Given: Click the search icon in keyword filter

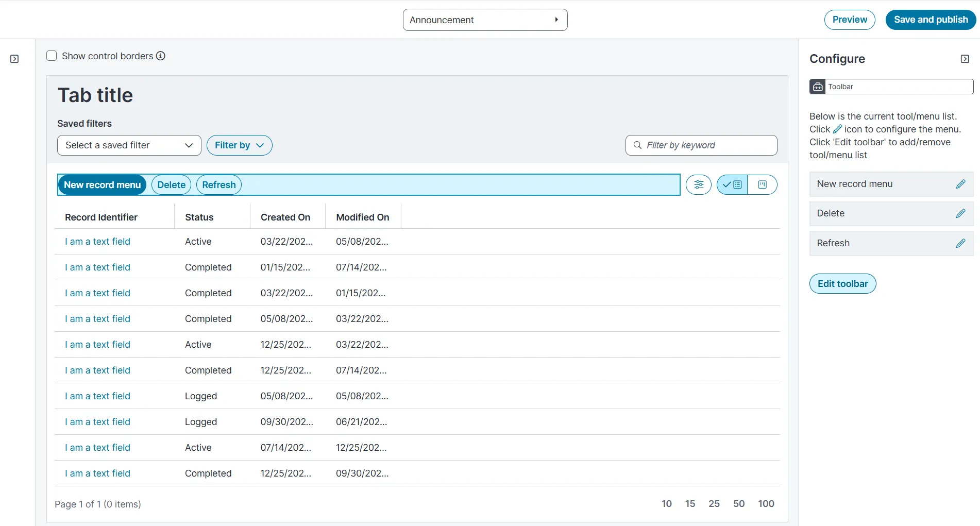Looking at the screenshot, I should point(637,145).
